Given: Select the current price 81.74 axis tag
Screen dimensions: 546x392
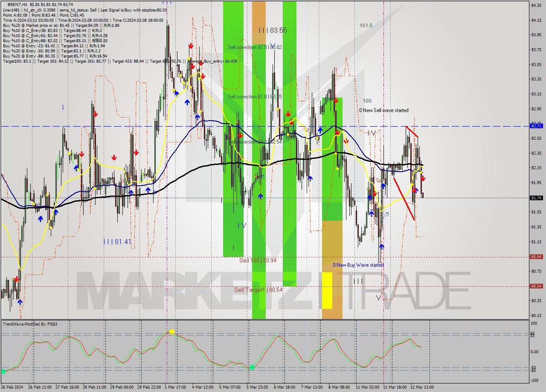Looking at the screenshot, I should [x=536, y=198].
